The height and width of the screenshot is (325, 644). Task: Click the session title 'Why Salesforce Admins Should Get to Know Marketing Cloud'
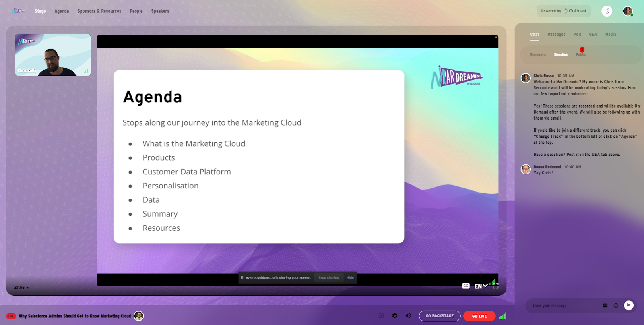click(75, 316)
